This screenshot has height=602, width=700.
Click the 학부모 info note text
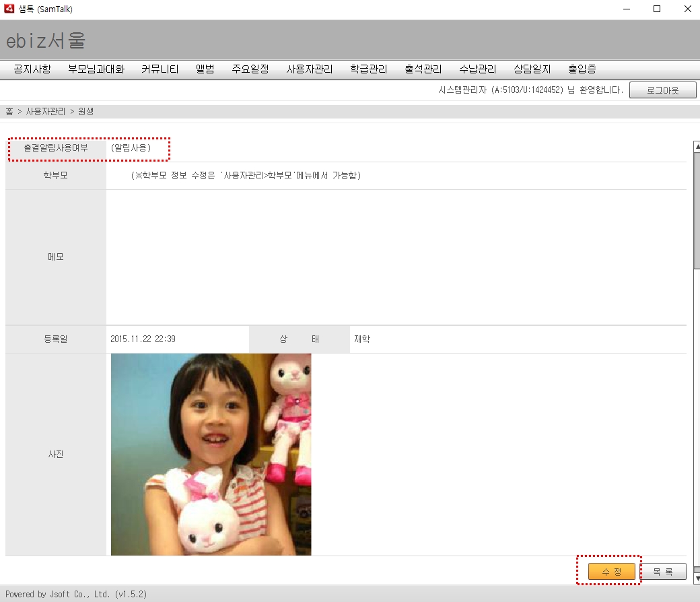click(x=246, y=176)
